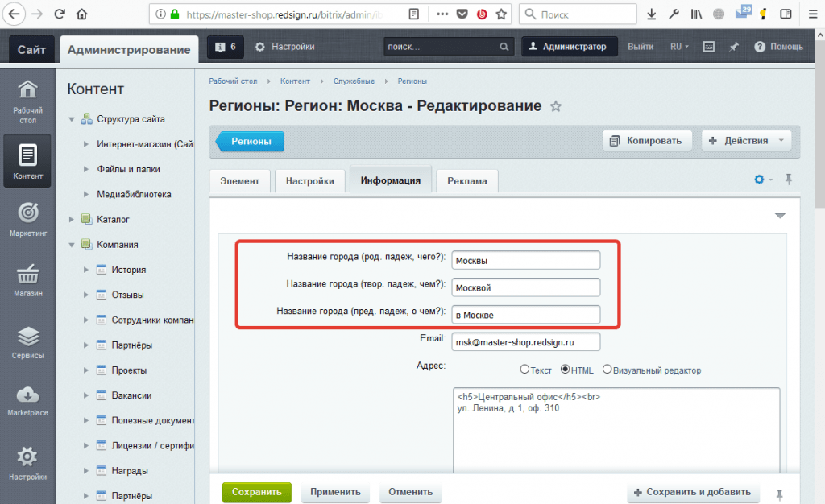This screenshot has height=504, width=825.
Task: Select the HTML address format radio
Action: pos(565,370)
